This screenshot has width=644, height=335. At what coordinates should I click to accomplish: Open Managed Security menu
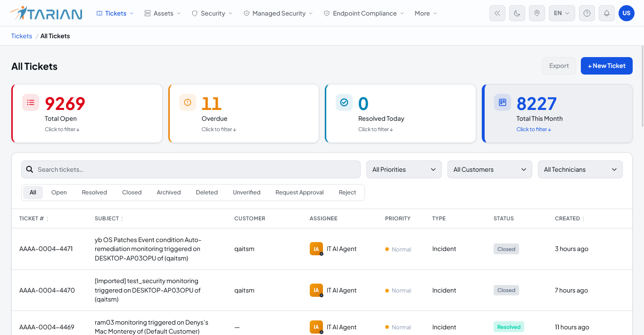coord(278,13)
